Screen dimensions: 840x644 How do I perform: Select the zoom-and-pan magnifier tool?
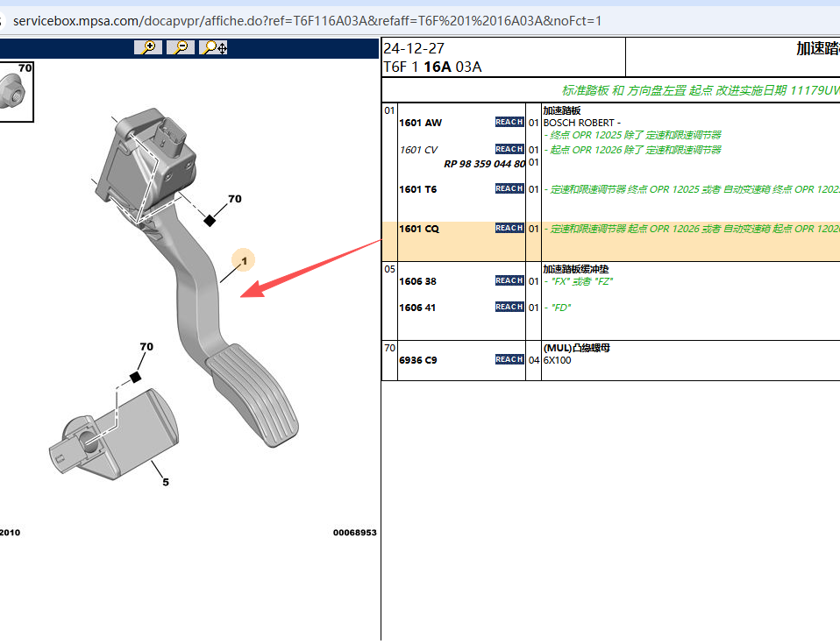pos(214,47)
